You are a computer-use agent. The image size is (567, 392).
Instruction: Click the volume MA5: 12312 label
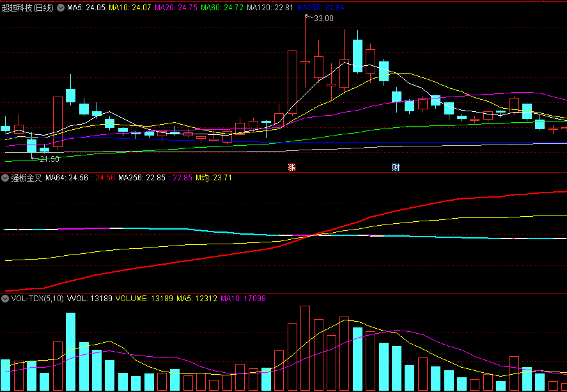197,299
